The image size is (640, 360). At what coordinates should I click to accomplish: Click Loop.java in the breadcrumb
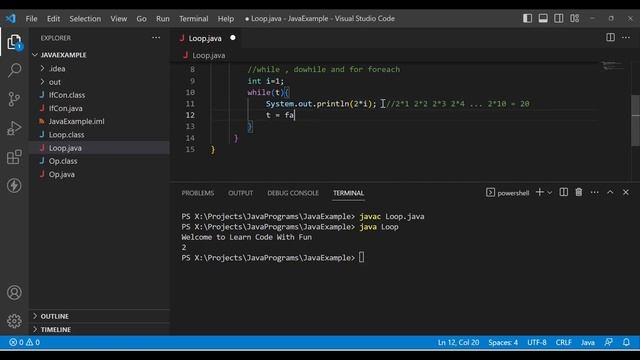click(209, 56)
